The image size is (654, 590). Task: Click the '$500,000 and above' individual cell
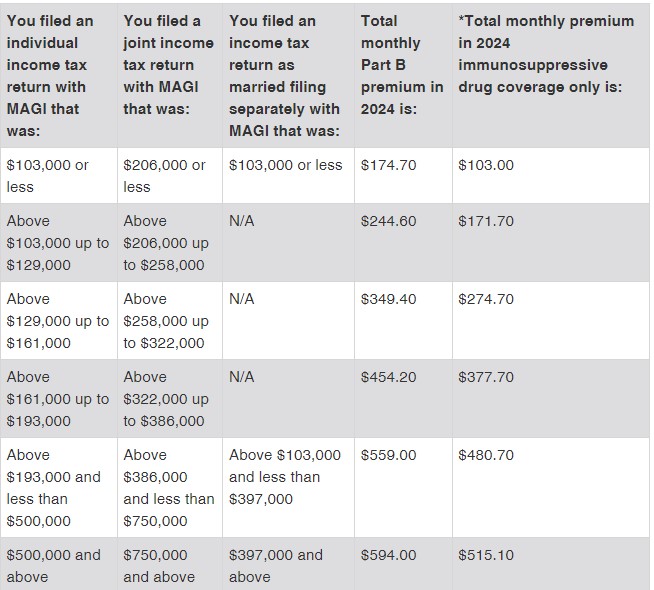pyautogui.click(x=54, y=565)
